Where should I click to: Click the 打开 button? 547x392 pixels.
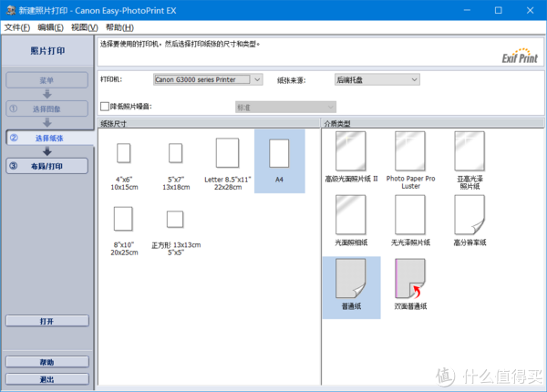pyautogui.click(x=47, y=321)
